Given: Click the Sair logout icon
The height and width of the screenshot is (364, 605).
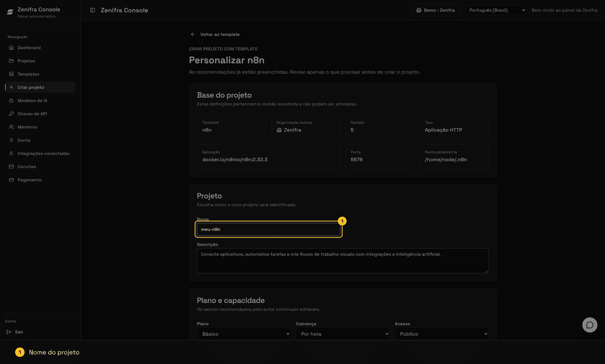Looking at the screenshot, I should [x=9, y=332].
